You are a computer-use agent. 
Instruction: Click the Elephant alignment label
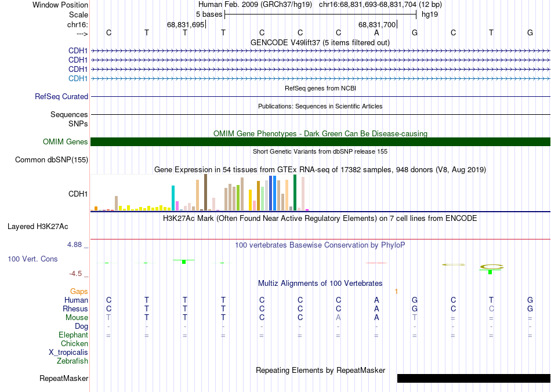click(x=73, y=335)
